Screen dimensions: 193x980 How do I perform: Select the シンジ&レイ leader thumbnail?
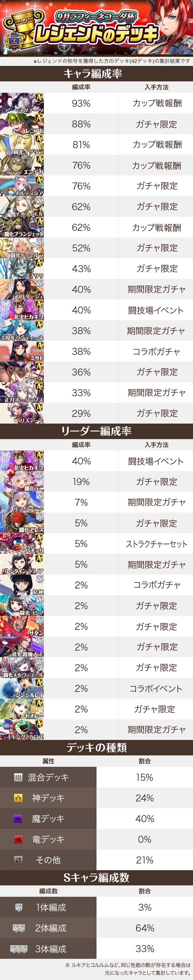coord(22,688)
